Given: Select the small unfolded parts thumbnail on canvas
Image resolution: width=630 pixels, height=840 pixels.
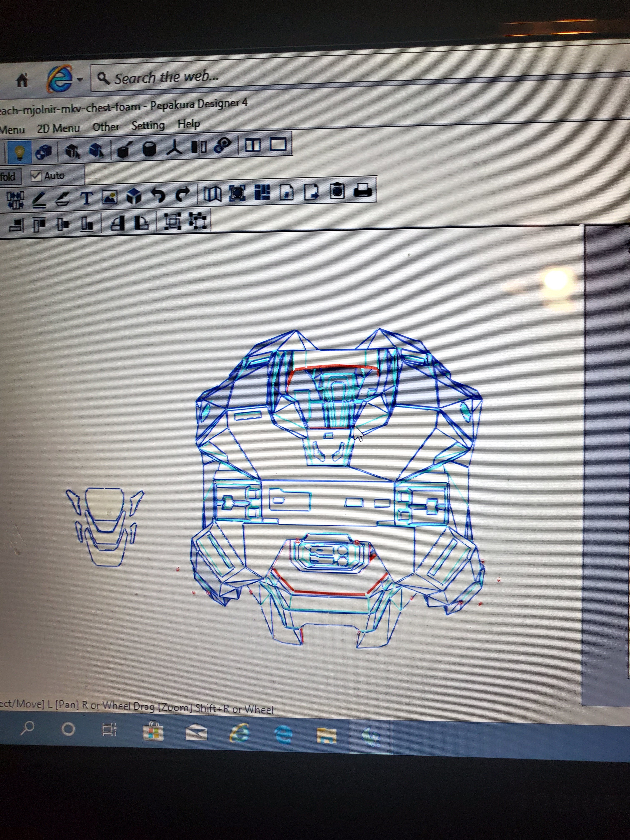Looking at the screenshot, I should [x=105, y=527].
